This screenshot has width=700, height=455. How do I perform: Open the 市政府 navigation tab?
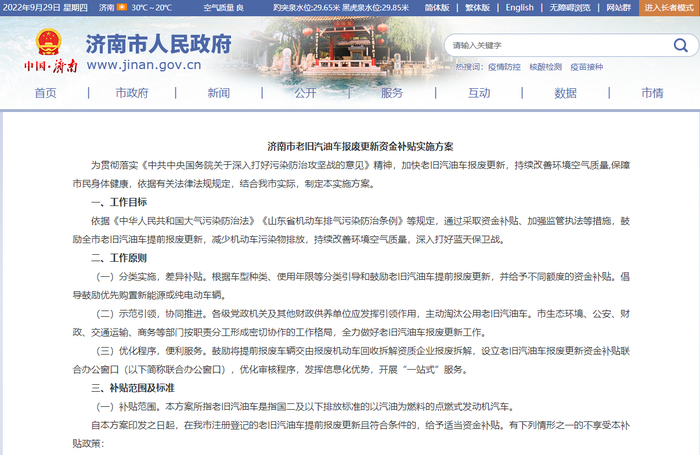132,93
